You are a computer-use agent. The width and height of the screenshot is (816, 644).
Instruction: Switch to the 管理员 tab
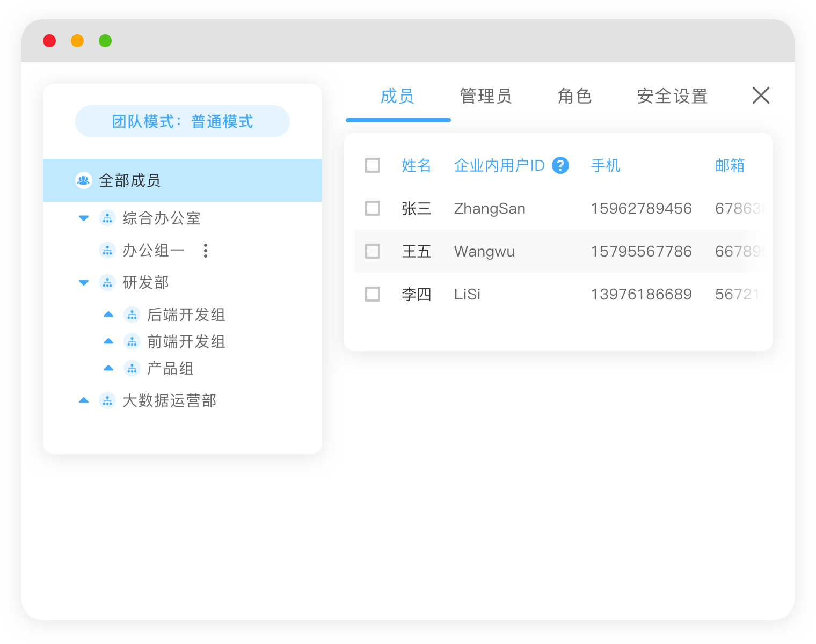point(485,96)
